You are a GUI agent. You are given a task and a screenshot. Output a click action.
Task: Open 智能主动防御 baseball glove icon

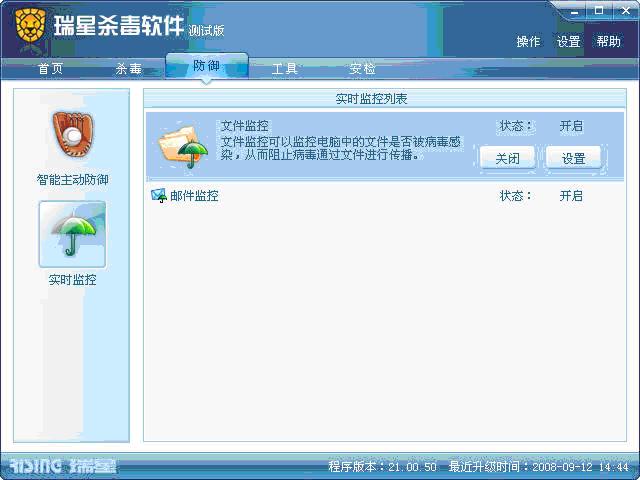pos(73,135)
